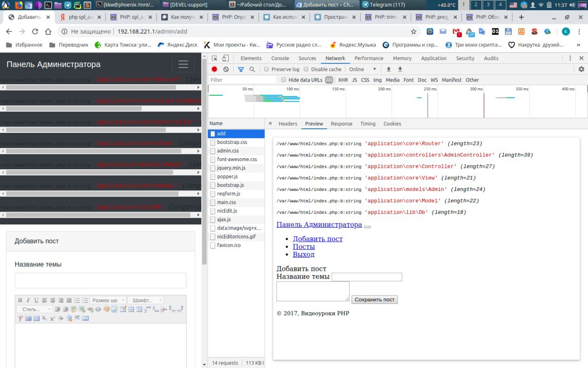This screenshot has height=368, width=588.
Task: Open the Response tab of the request
Action: [342, 124]
